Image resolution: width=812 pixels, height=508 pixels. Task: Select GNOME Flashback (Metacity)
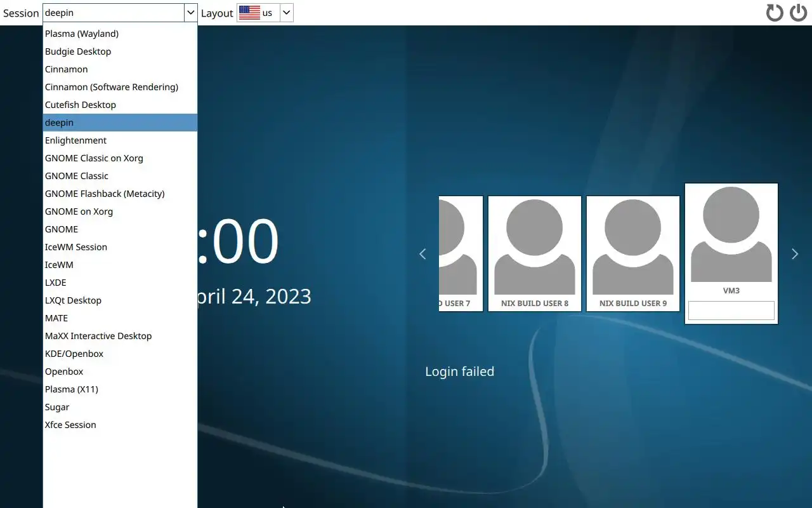[120, 194]
